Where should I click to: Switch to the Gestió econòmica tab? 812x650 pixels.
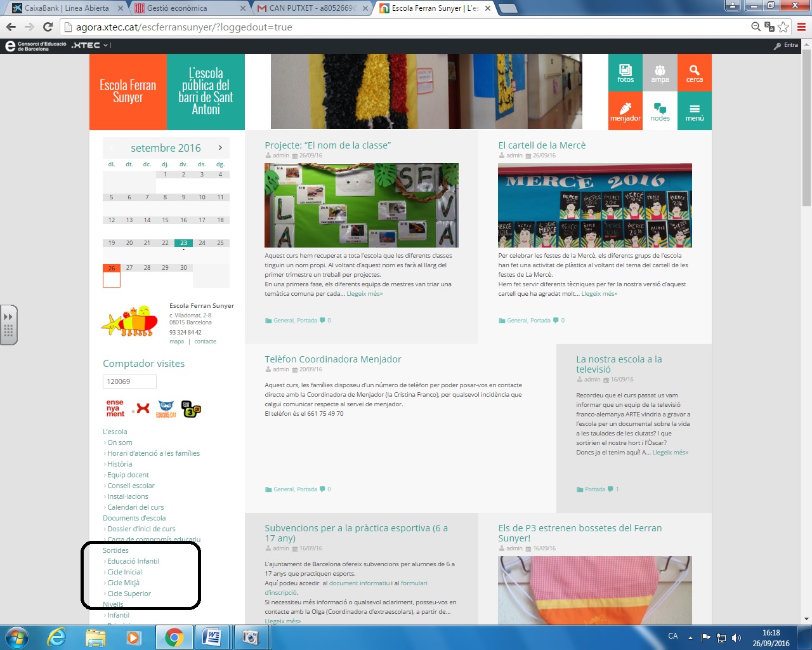[184, 8]
